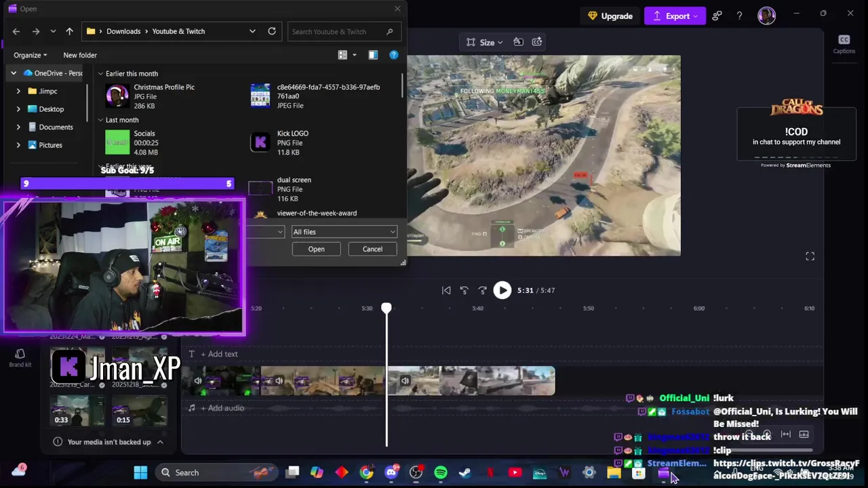Skip forward five seconds
Viewport: 868px width, 488px height.
(482, 290)
